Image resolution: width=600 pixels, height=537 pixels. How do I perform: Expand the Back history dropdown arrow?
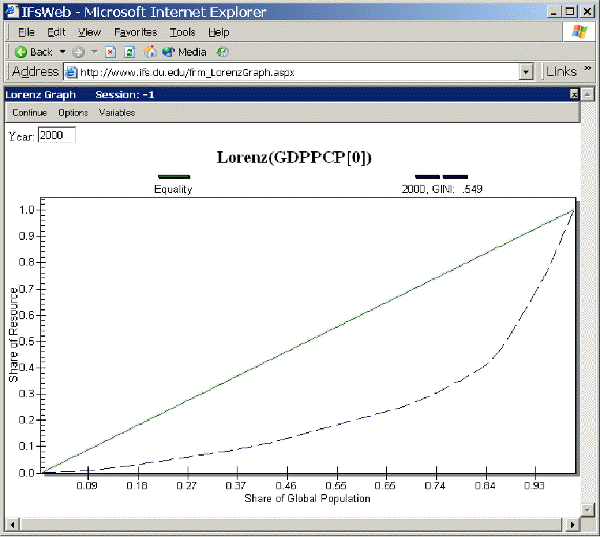point(62,51)
